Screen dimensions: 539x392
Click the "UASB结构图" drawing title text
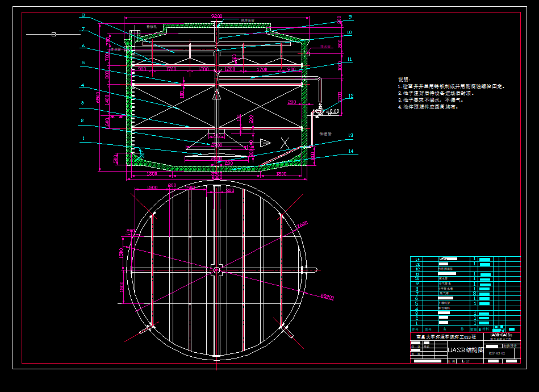point(466,350)
